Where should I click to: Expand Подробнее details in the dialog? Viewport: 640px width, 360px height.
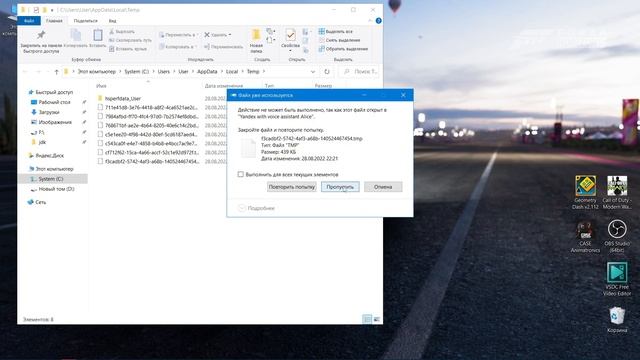click(257, 208)
